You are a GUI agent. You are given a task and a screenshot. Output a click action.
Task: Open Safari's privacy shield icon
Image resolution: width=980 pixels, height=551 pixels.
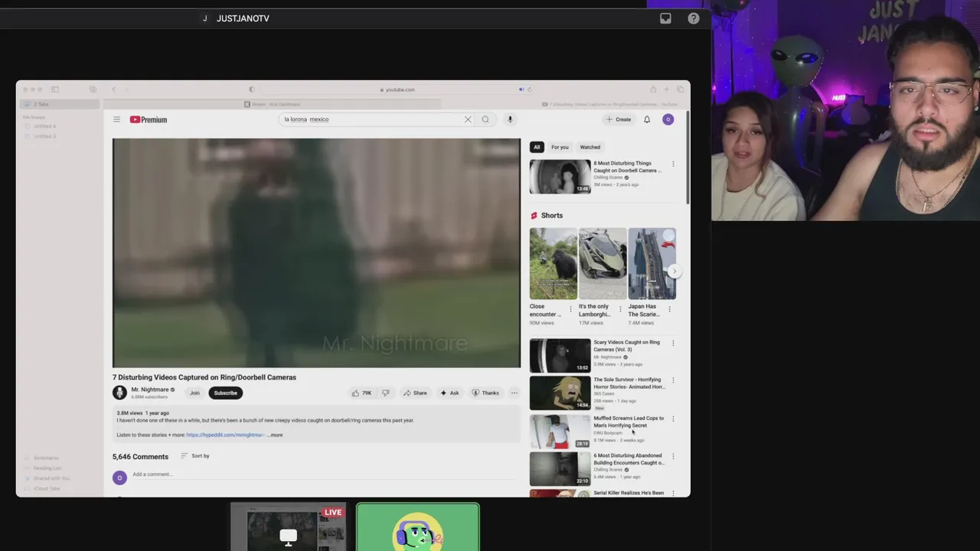[252, 90]
